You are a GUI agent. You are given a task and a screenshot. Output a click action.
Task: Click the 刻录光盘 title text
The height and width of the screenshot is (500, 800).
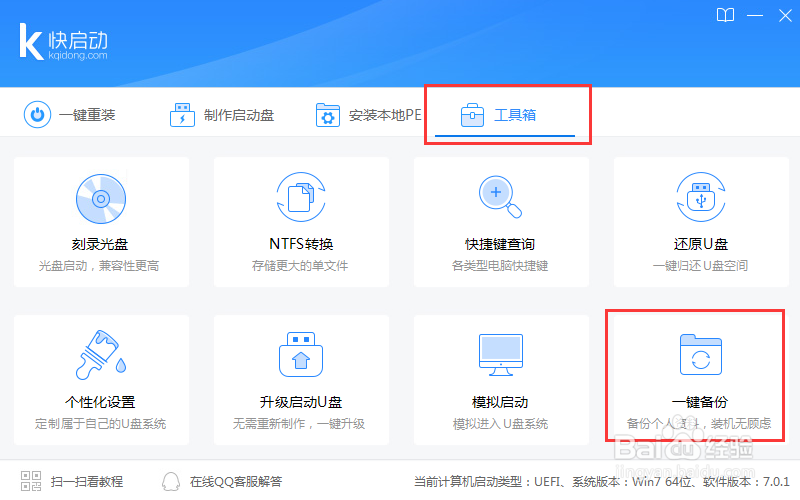[x=100, y=244]
